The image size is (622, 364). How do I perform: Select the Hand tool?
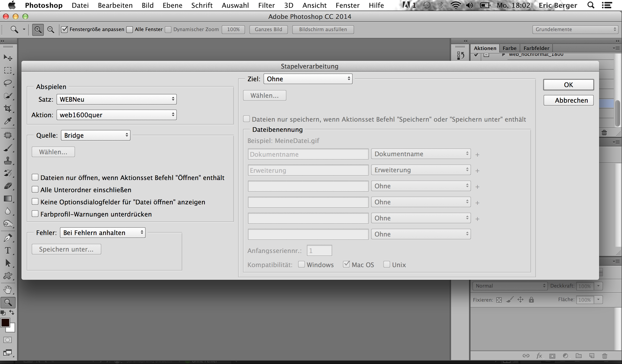point(8,290)
